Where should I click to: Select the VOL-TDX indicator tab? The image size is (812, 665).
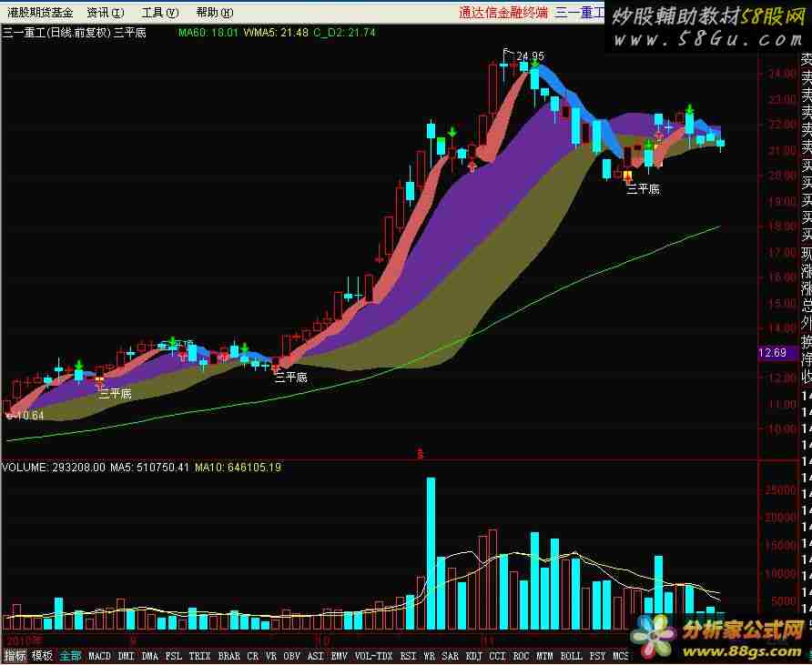(x=374, y=656)
